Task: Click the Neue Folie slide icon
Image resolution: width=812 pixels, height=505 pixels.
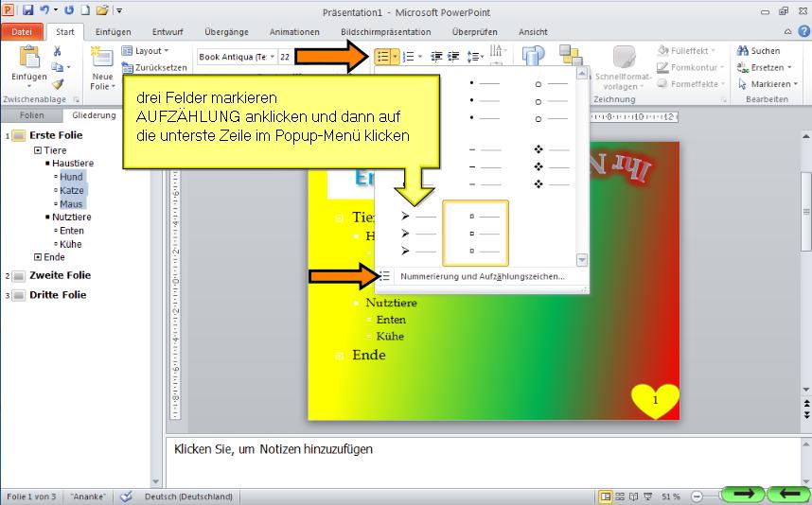Action: (102, 59)
